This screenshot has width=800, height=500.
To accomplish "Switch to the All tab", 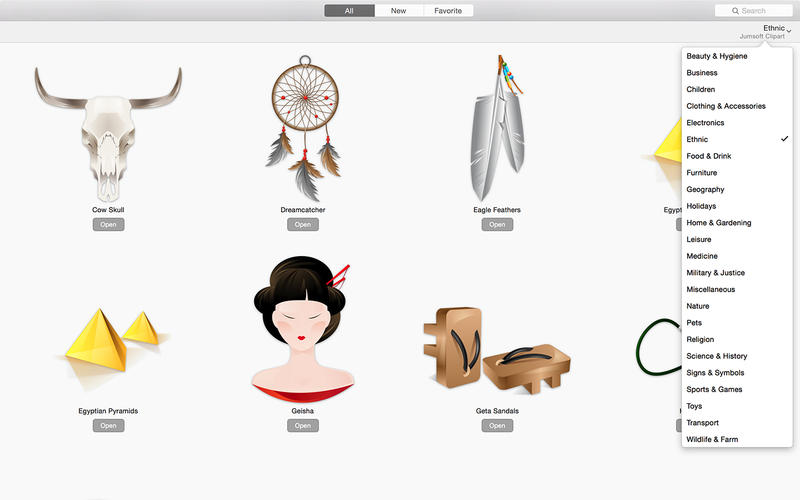I will tap(349, 11).
